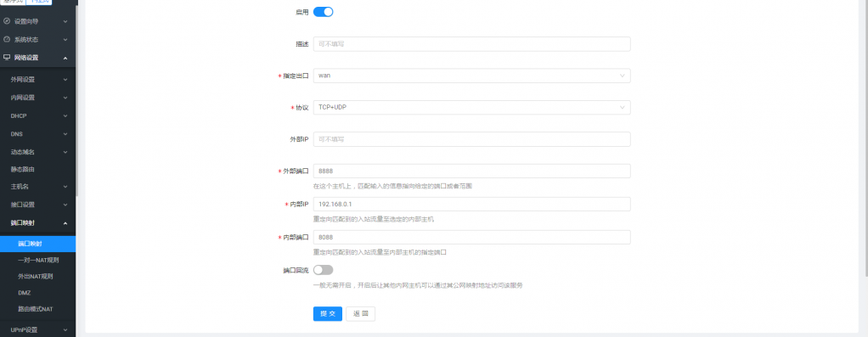Image resolution: width=868 pixels, height=337 pixels.
Task: Focus the 外部IP input field
Action: 471,139
